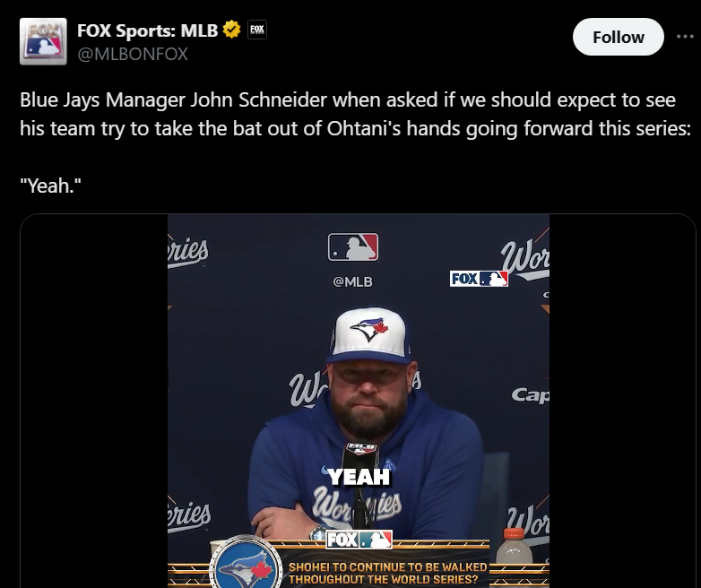
Task: Follow the FOX Sports: MLB account
Action: [618, 37]
